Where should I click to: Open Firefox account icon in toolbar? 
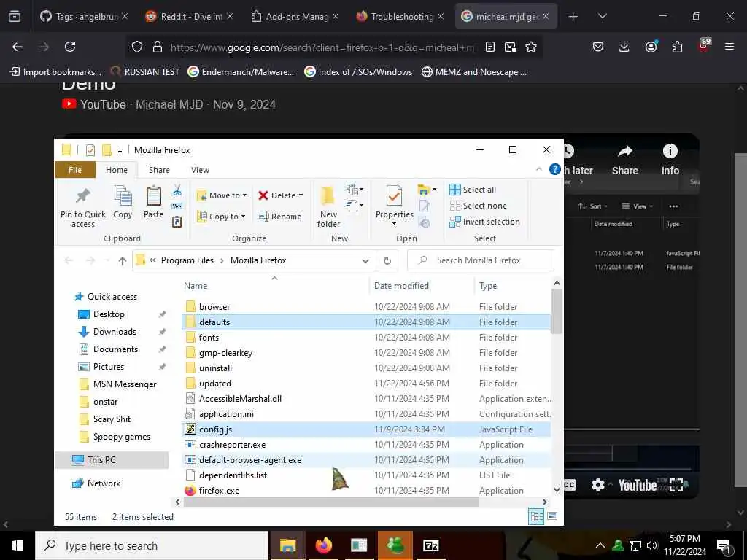(651, 47)
